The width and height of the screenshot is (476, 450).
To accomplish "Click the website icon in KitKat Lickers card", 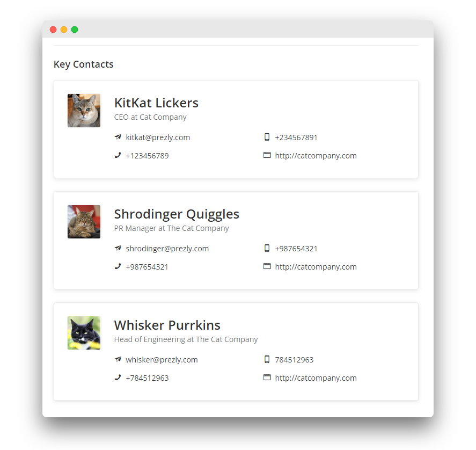I will [267, 155].
